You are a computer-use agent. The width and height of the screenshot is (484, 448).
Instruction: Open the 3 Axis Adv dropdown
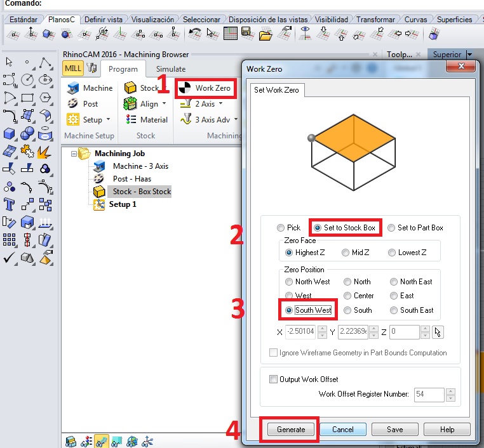click(236, 119)
